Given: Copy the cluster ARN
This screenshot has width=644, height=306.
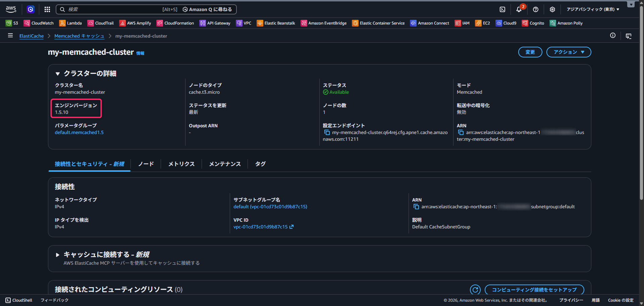Looking at the screenshot, I should [x=461, y=133].
